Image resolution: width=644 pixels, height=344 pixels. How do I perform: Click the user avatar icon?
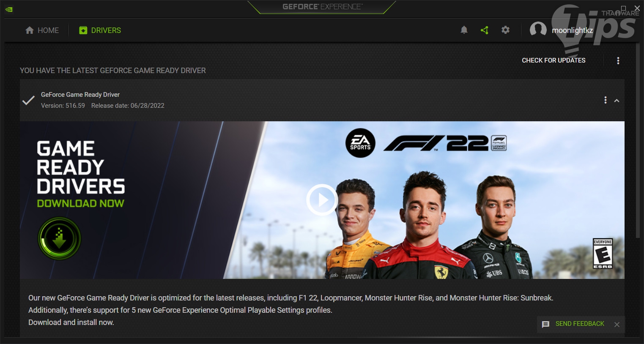pos(538,30)
